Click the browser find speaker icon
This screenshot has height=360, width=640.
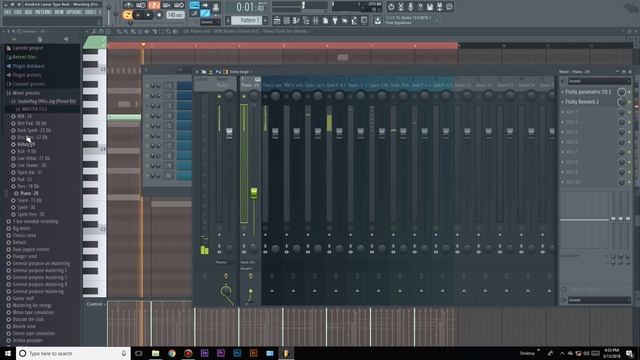coord(66,39)
